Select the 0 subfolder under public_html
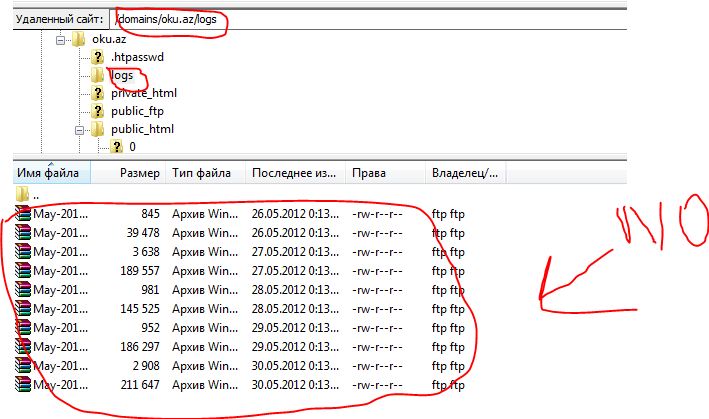709x419 pixels. coord(132,146)
